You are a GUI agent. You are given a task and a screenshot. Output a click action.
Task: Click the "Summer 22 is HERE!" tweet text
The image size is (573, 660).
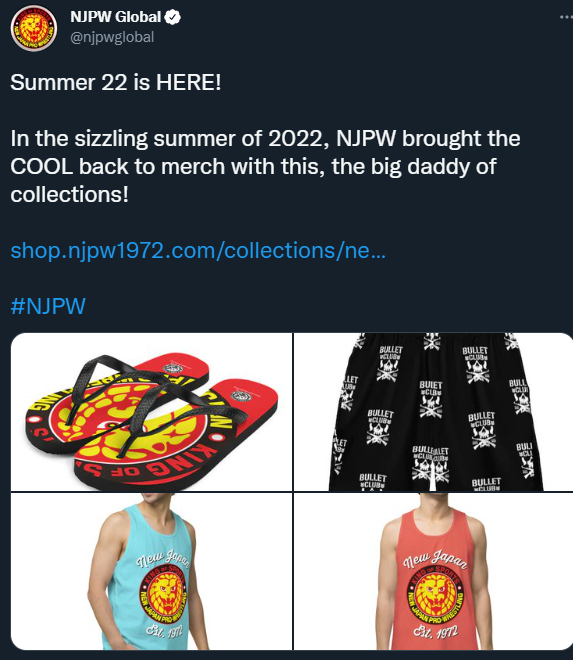tap(115, 82)
